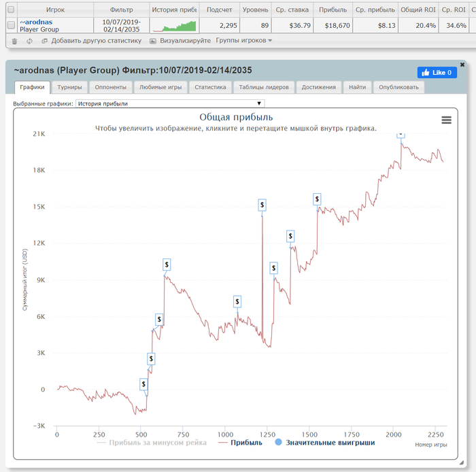Click the 34.6% average ROI cell
The width and height of the screenshot is (476, 472).
click(x=454, y=25)
